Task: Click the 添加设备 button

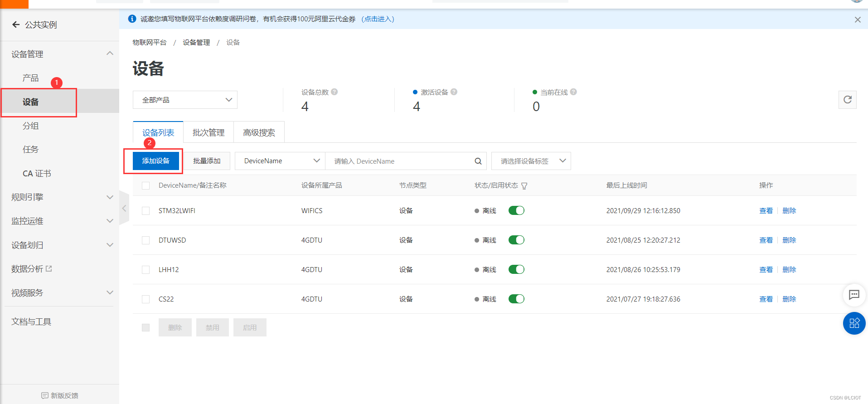Action: pos(155,161)
